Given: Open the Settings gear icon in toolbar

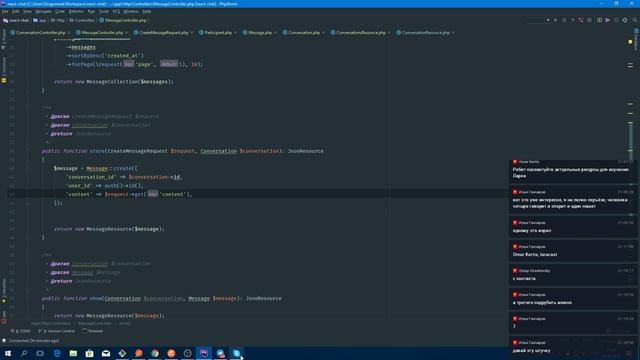Looking at the screenshot, I should [625, 20].
